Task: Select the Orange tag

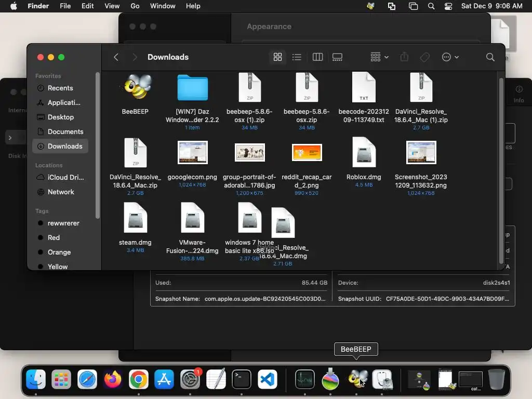Action: coord(60,252)
